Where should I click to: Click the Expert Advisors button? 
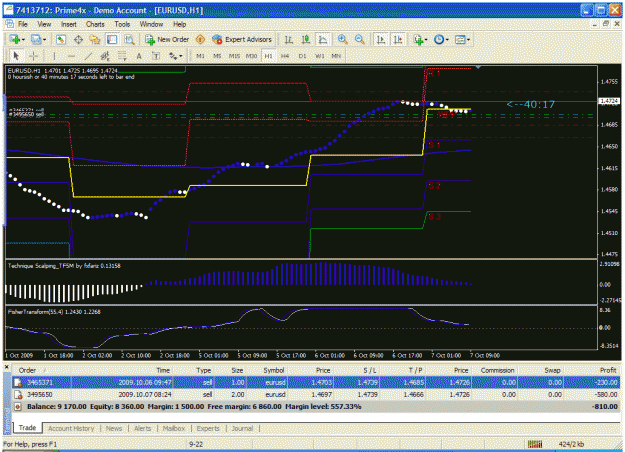pos(242,39)
